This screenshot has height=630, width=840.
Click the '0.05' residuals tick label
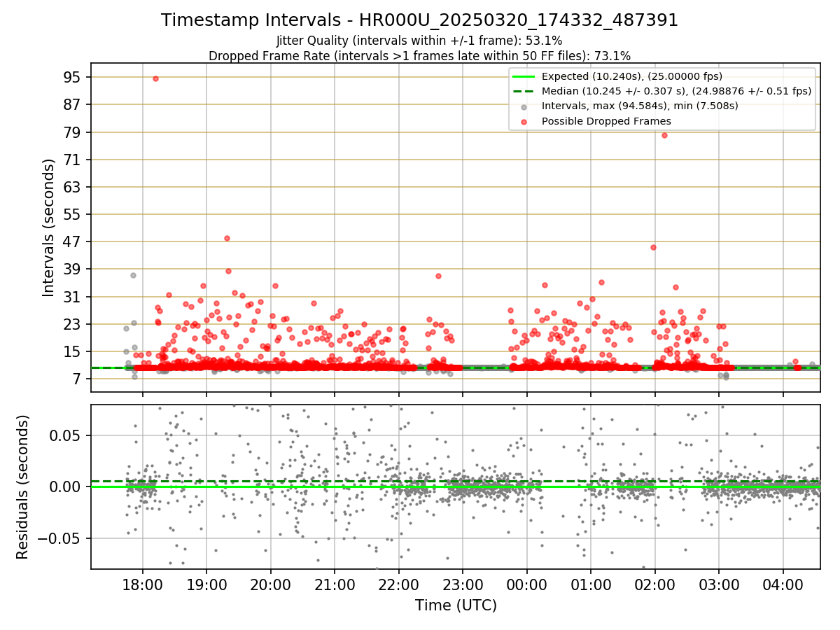coord(67,435)
